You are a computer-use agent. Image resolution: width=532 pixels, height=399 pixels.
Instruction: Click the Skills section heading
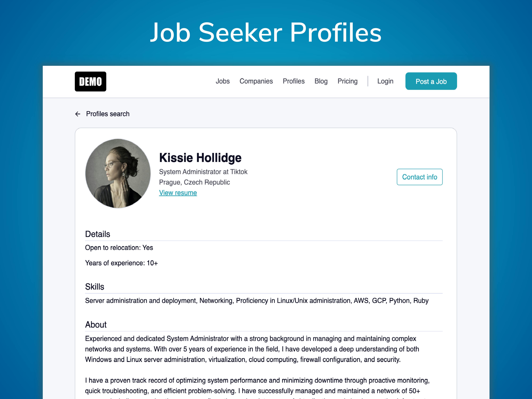(x=95, y=287)
